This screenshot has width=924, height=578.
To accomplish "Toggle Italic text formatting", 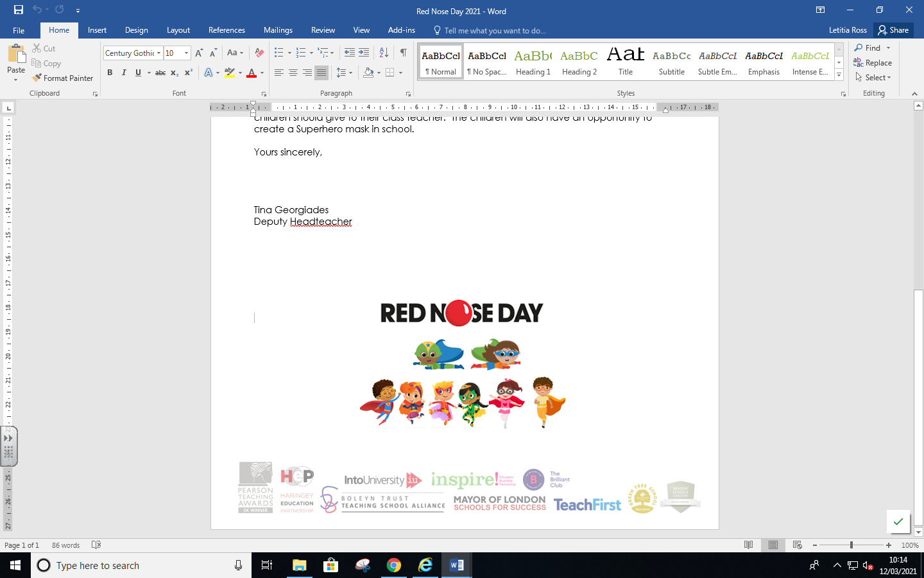I will 124,73.
